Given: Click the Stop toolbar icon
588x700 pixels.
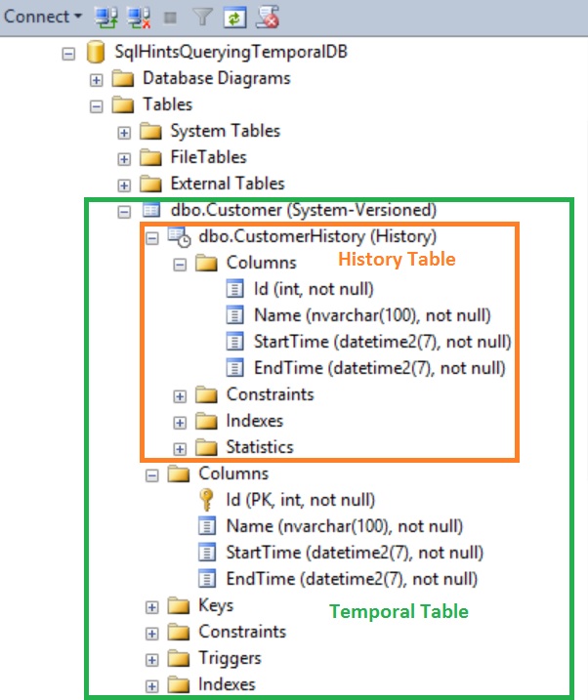Looking at the screenshot, I should [170, 18].
